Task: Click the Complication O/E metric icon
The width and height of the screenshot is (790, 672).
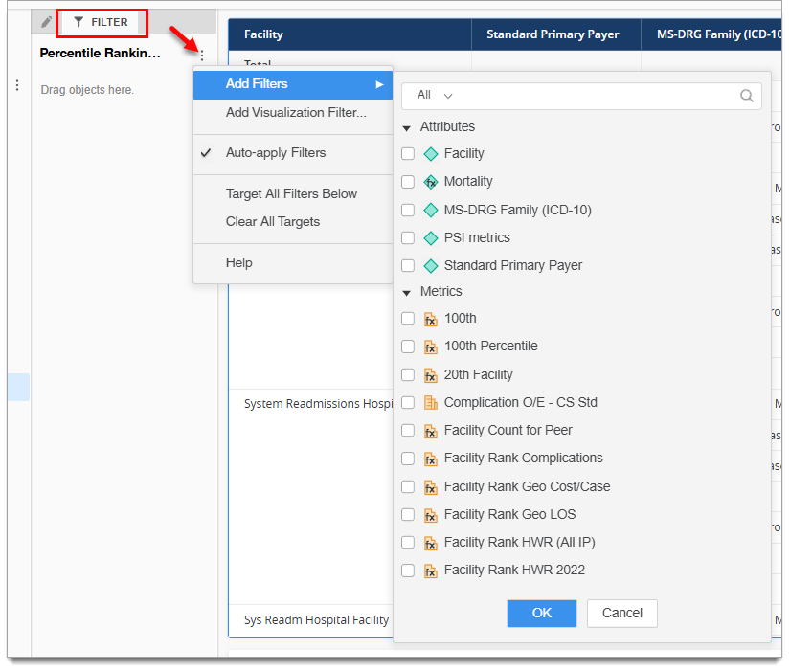Action: click(x=431, y=402)
